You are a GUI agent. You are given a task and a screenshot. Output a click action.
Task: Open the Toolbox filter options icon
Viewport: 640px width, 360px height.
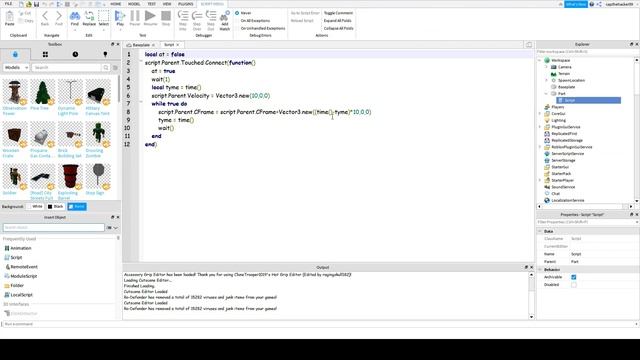(x=116, y=67)
